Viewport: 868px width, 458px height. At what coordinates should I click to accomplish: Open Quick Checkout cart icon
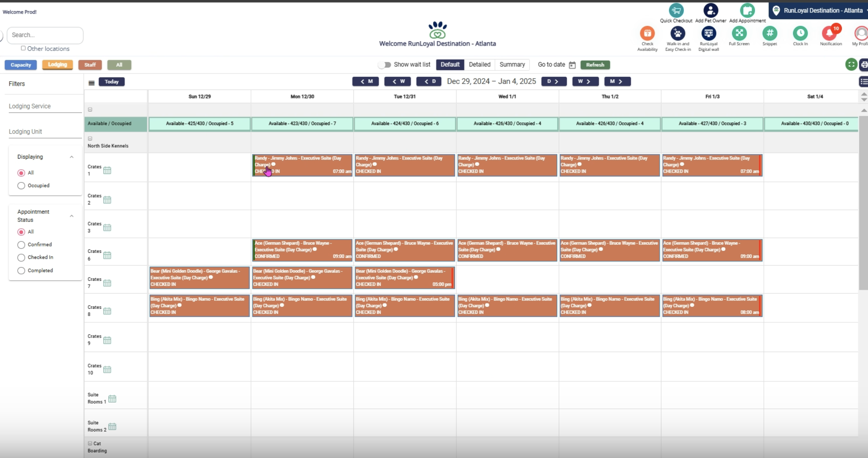(676, 11)
